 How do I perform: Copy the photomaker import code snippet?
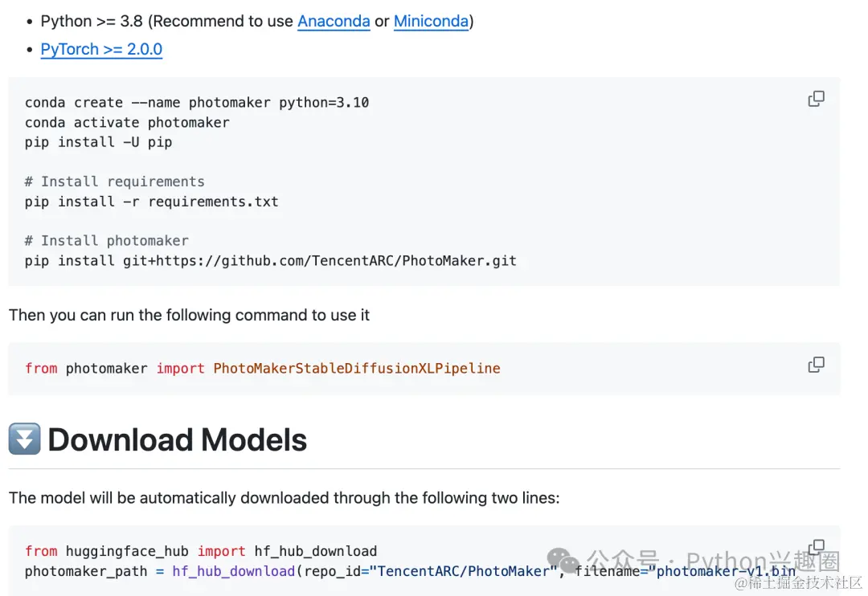coord(816,365)
